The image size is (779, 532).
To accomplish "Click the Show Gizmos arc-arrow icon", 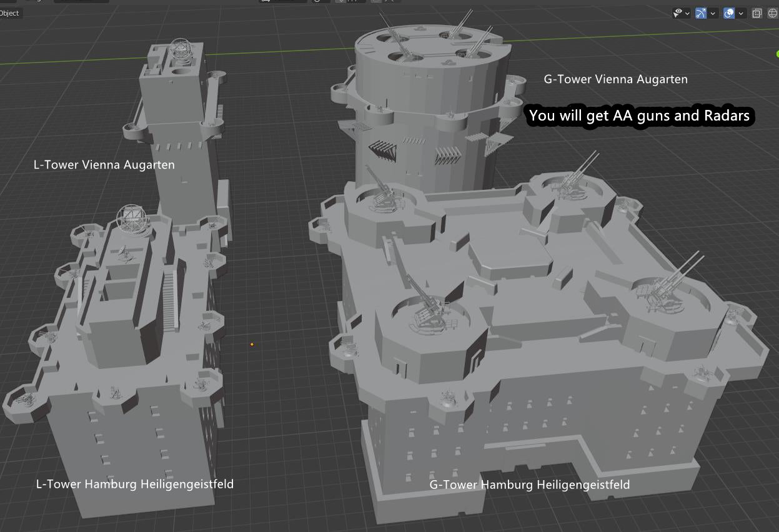I will (x=700, y=12).
